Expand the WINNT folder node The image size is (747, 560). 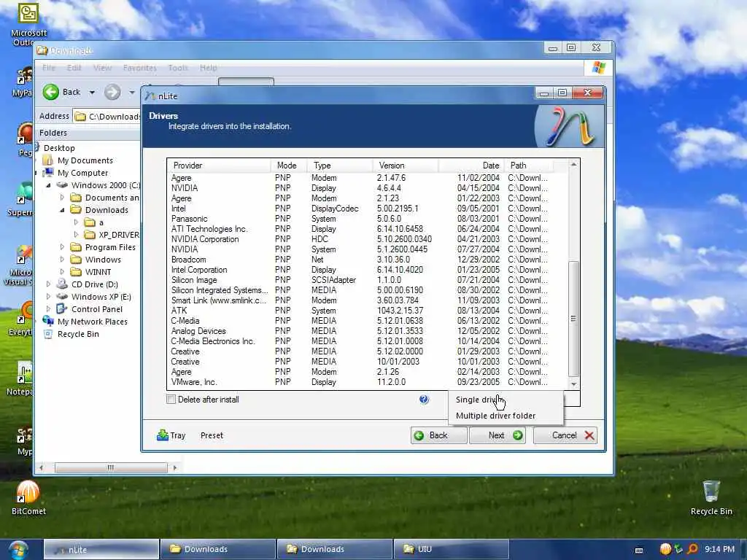(63, 272)
